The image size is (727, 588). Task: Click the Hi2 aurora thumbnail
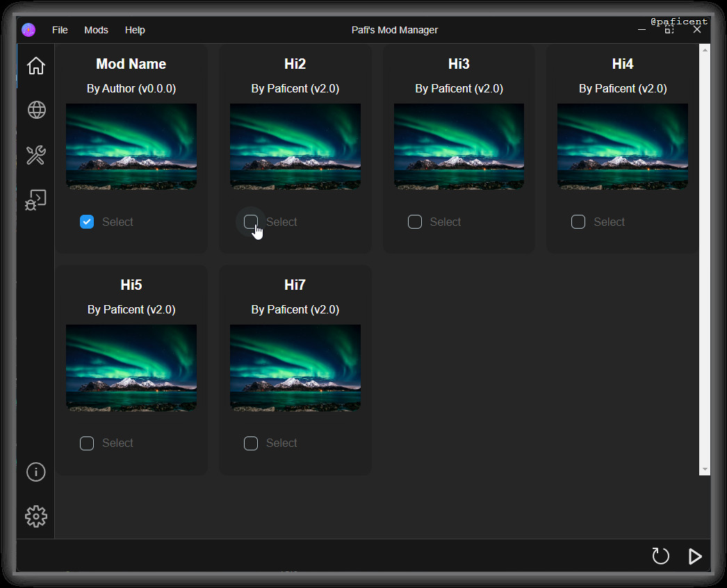point(295,147)
